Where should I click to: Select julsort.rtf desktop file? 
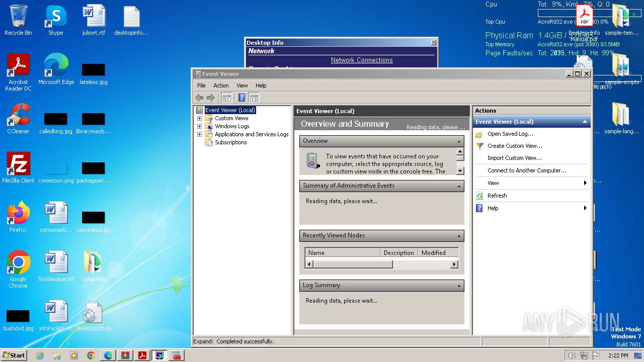pyautogui.click(x=94, y=20)
